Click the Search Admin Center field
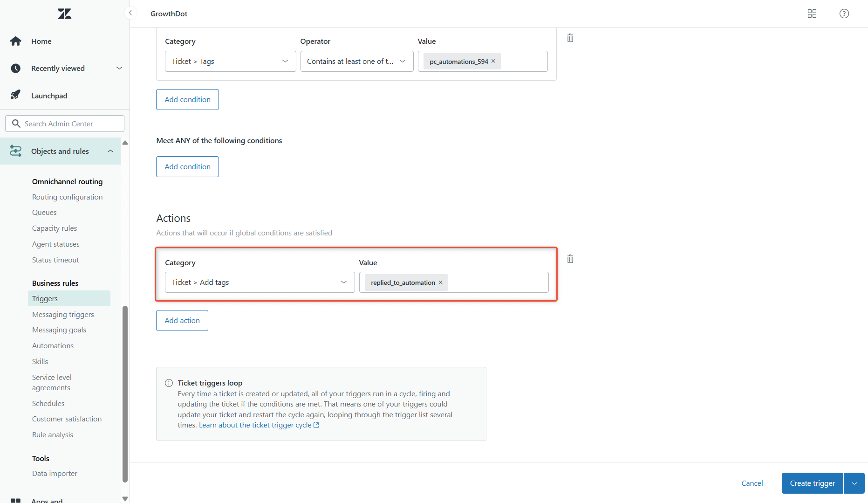Viewport: 868px width, 503px height. (64, 123)
